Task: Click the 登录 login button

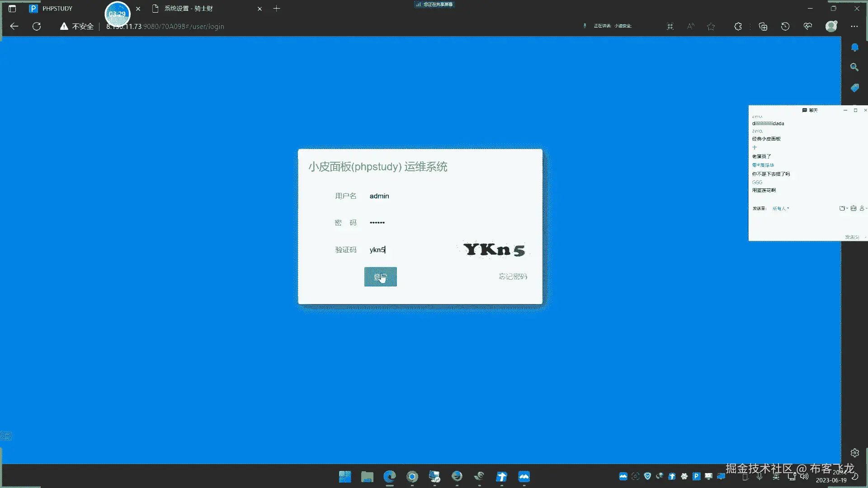Action: click(x=380, y=277)
